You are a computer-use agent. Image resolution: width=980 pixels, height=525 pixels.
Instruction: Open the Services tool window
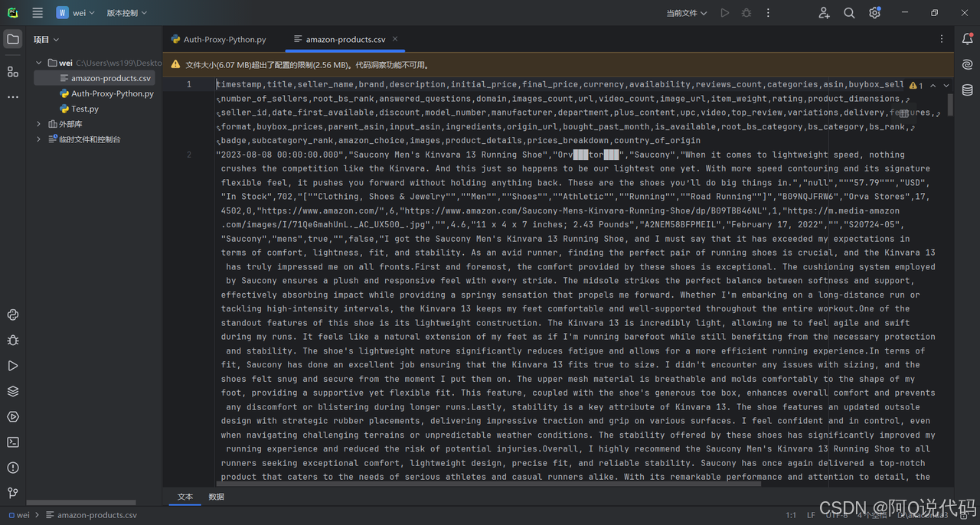[13, 417]
